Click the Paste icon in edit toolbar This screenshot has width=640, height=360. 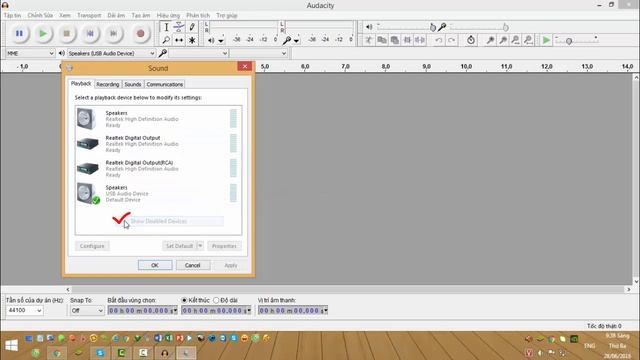coord(394,40)
